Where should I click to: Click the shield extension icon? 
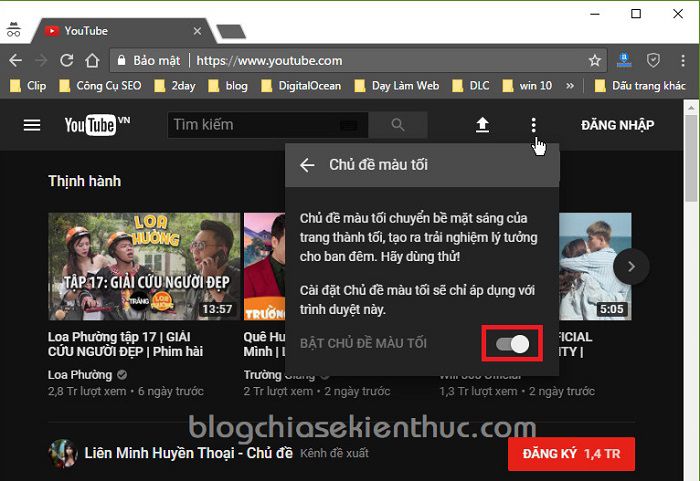point(654,60)
